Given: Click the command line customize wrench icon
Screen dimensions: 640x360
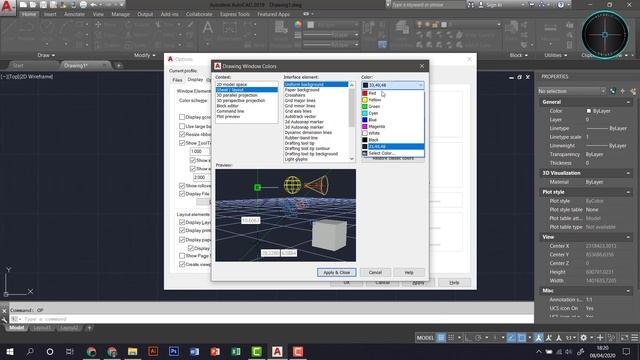Looking at the screenshot, I should coord(4,319).
